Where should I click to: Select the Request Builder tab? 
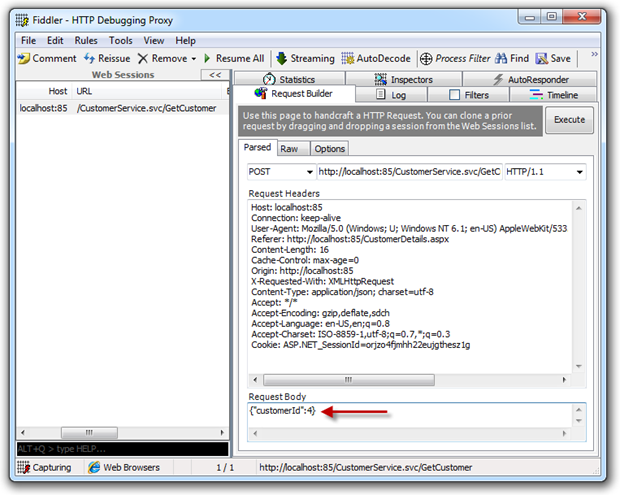(294, 94)
